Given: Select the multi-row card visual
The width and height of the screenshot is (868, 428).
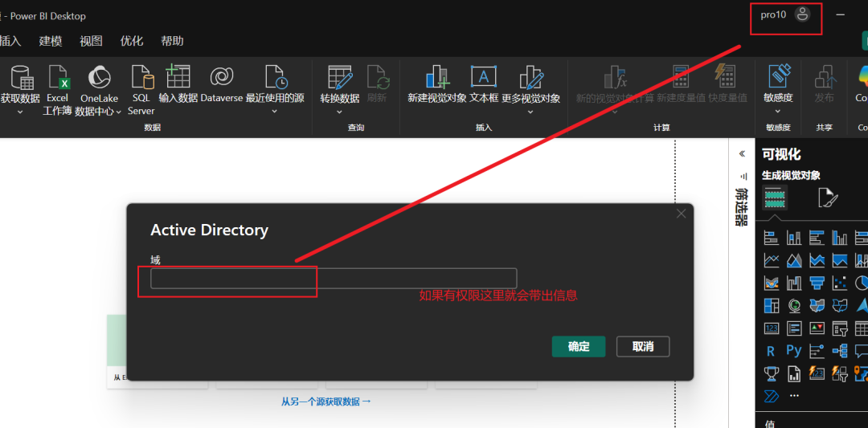Looking at the screenshot, I should (x=794, y=328).
